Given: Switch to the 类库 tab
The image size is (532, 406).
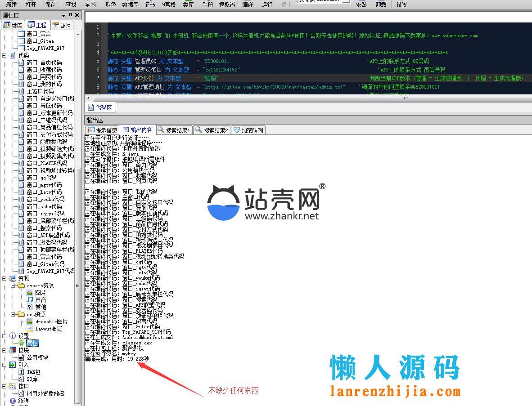Looking at the screenshot, I should coord(13,25).
